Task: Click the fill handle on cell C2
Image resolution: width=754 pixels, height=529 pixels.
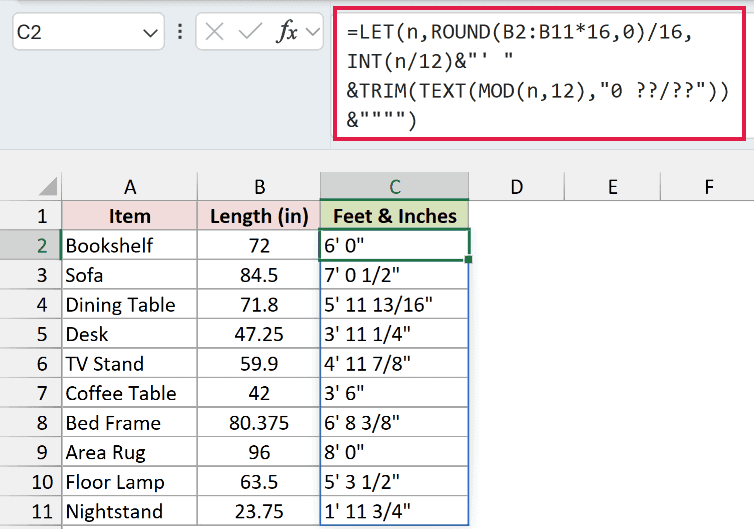Action: pyautogui.click(x=468, y=259)
